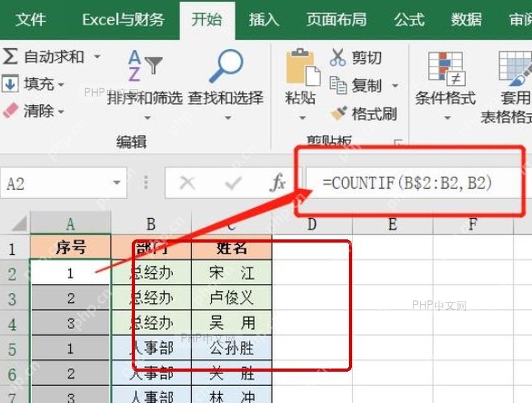Click cell A2 containing 1
Image resolution: width=532 pixels, height=403 pixels.
70,273
